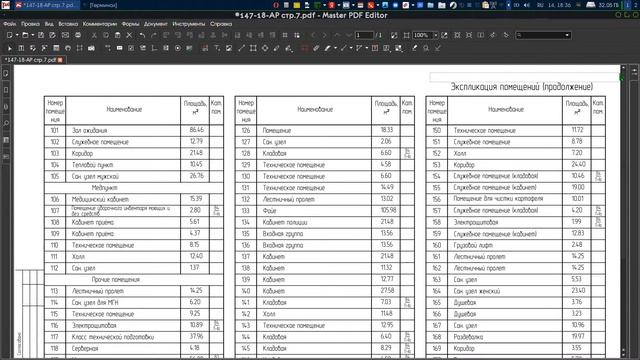Select the Rectangle drawing tool
This screenshot has height=360, width=640.
(253, 48)
